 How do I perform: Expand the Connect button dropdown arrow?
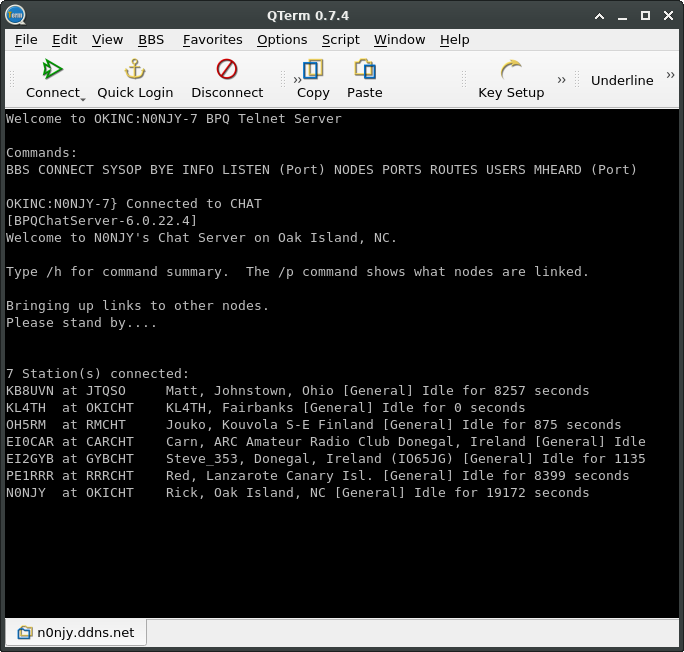point(83,97)
